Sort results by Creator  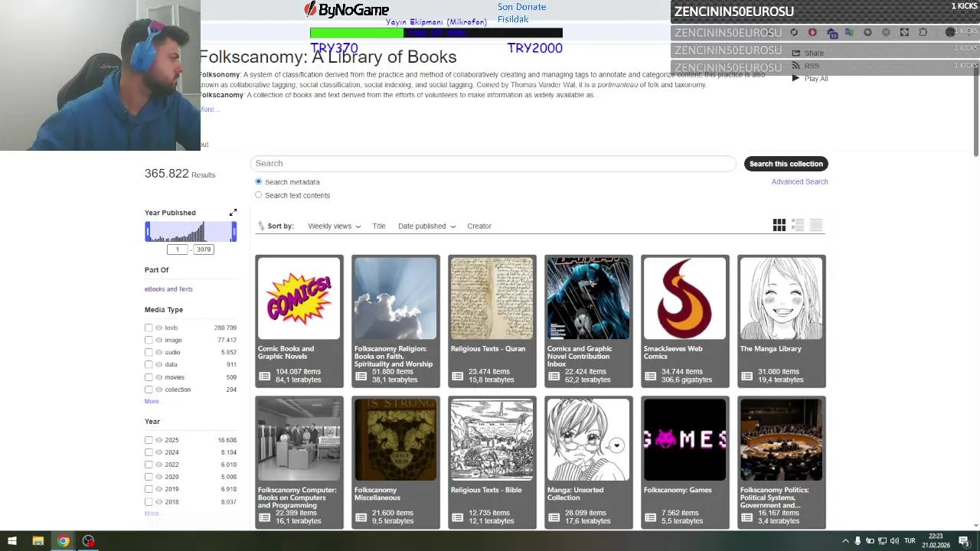coord(479,226)
